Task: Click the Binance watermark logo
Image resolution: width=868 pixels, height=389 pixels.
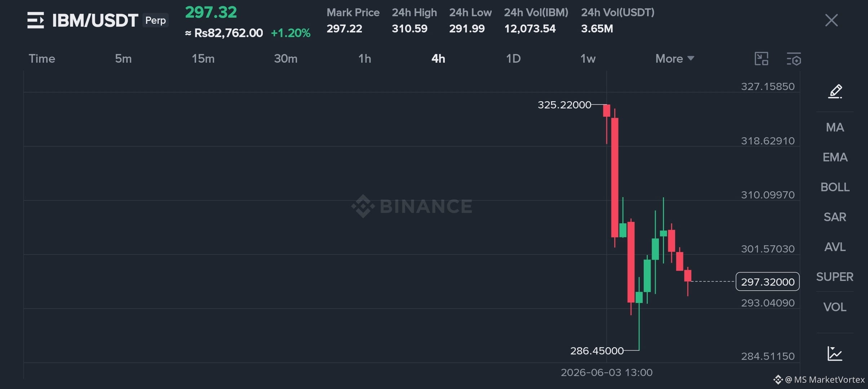Action: (412, 206)
